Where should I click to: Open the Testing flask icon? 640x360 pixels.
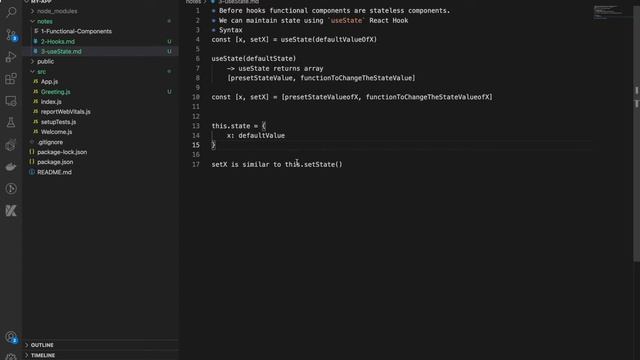(11, 122)
